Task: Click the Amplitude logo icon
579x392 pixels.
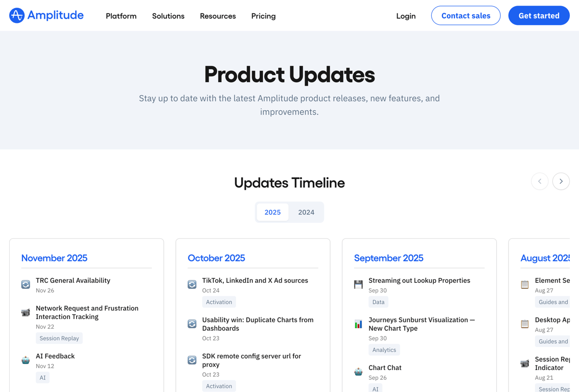Action: (17, 16)
